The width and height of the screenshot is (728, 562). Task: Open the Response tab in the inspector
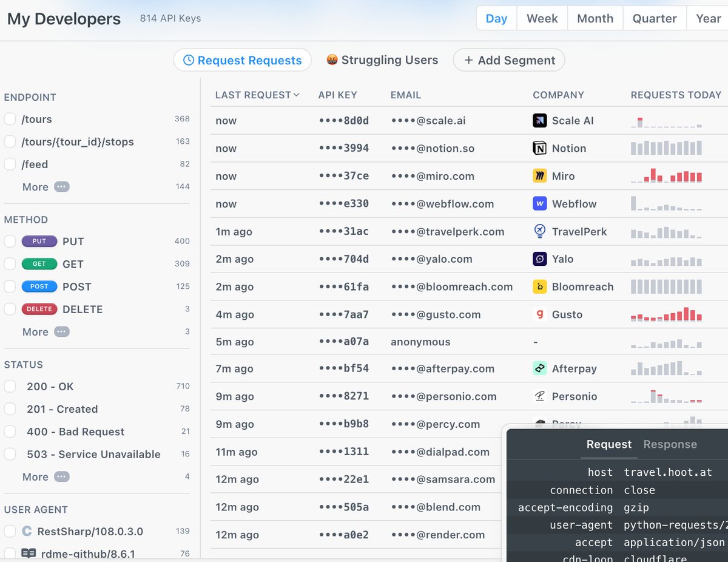(670, 444)
